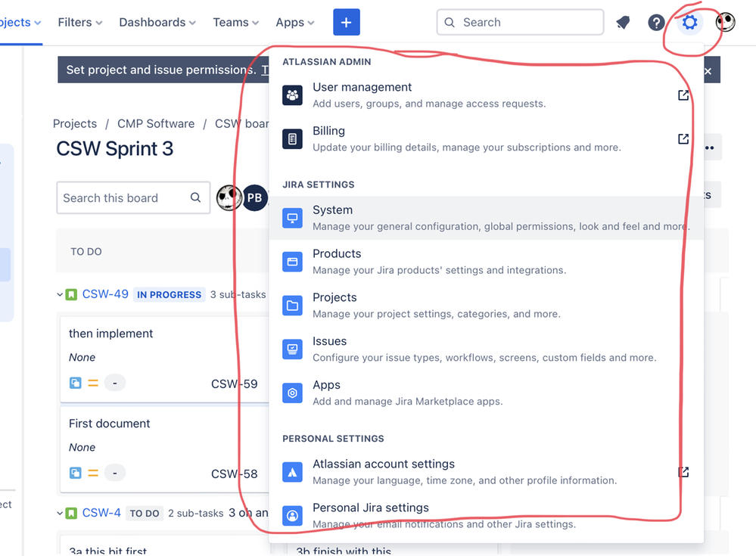The height and width of the screenshot is (556, 756).
Task: Click the CSW-4 story type icon
Action: [x=71, y=513]
